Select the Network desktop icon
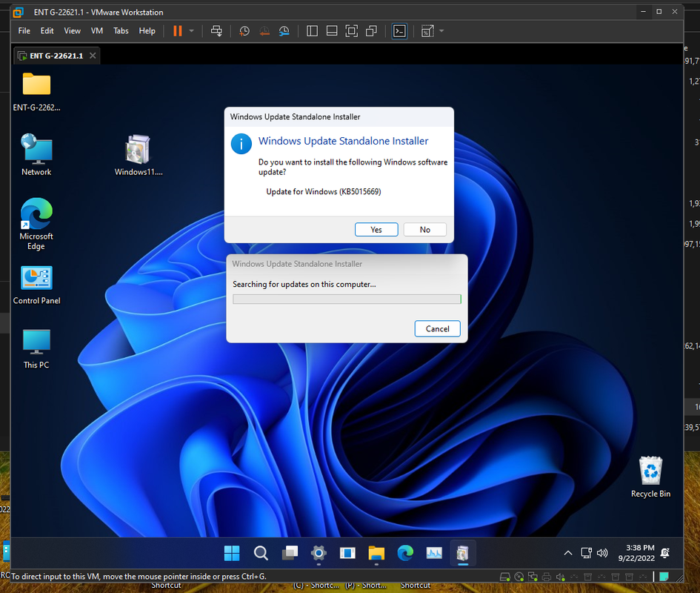 pos(36,155)
